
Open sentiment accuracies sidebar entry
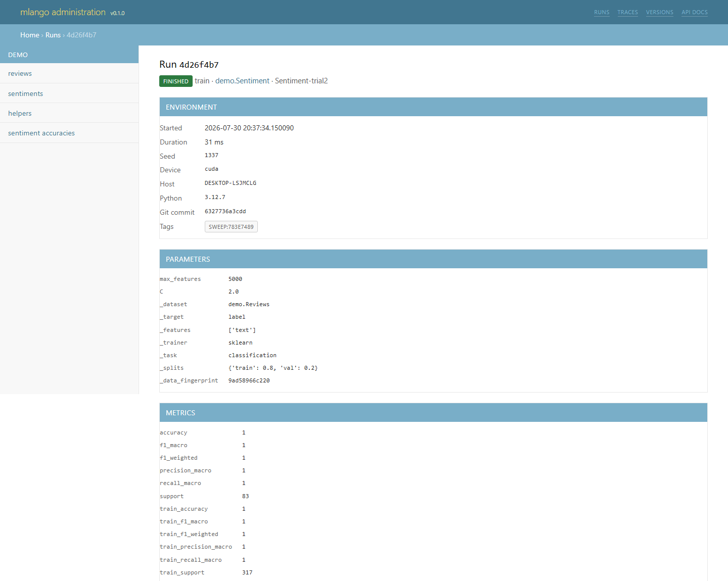pos(69,133)
